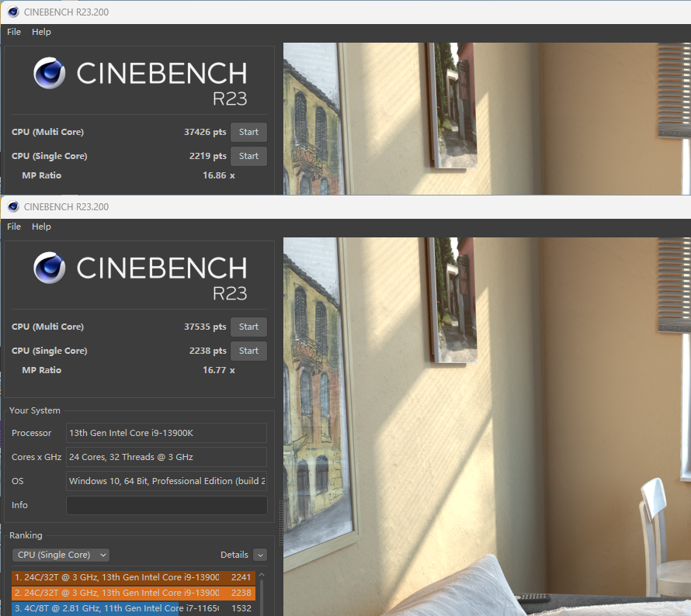Open the File menu in the lower Cinebench window
Image resolution: width=691 pixels, height=616 pixels.
click(x=14, y=227)
